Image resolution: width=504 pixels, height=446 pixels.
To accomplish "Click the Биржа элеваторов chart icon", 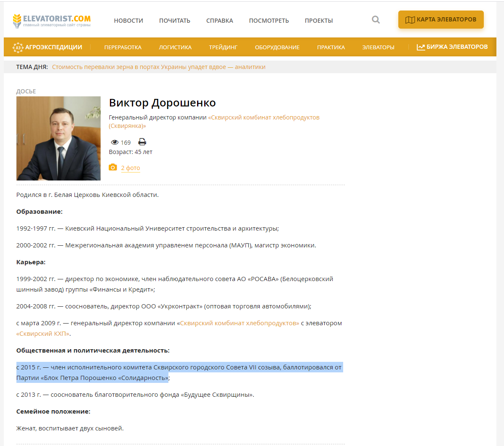I will (421, 47).
